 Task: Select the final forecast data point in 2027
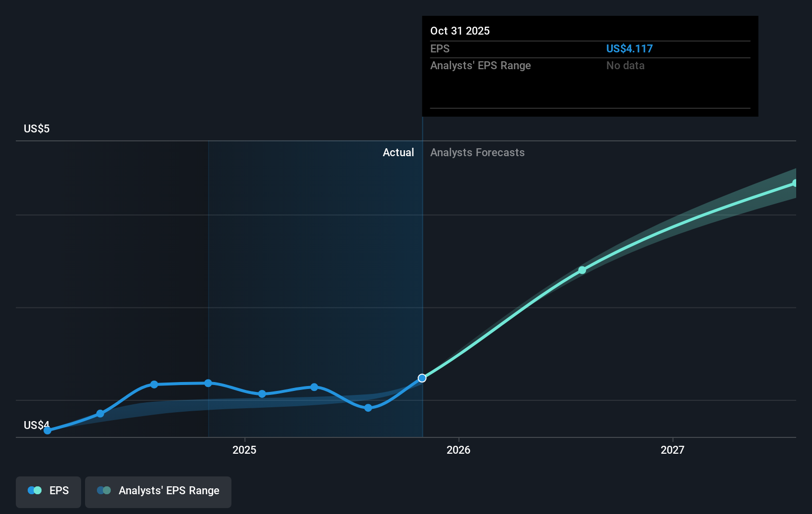795,183
